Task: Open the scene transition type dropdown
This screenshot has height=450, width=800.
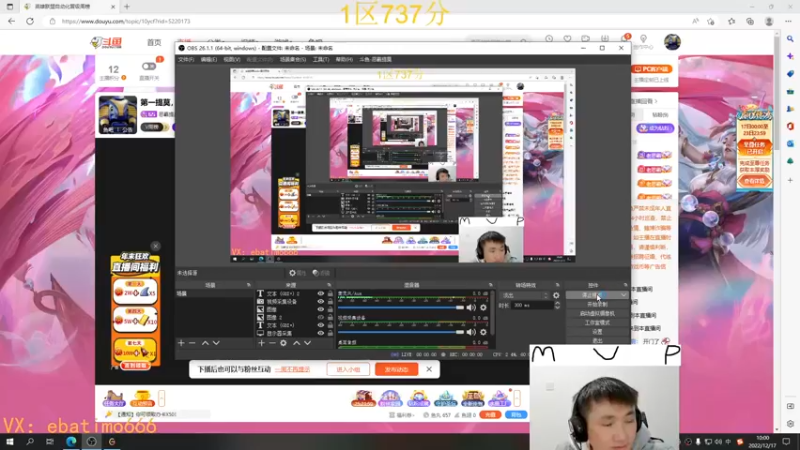Action: coord(524,295)
